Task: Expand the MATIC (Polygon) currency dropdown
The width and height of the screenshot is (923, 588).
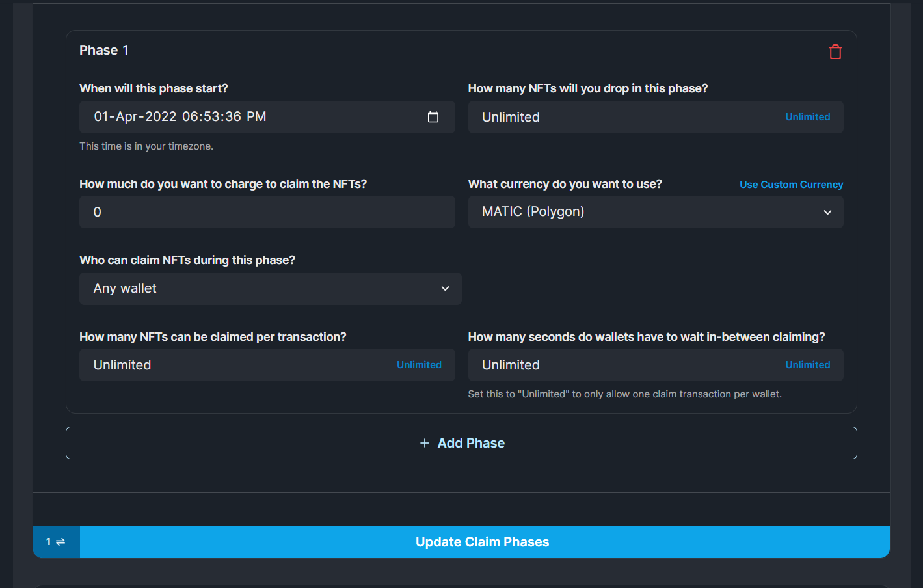Action: point(656,212)
